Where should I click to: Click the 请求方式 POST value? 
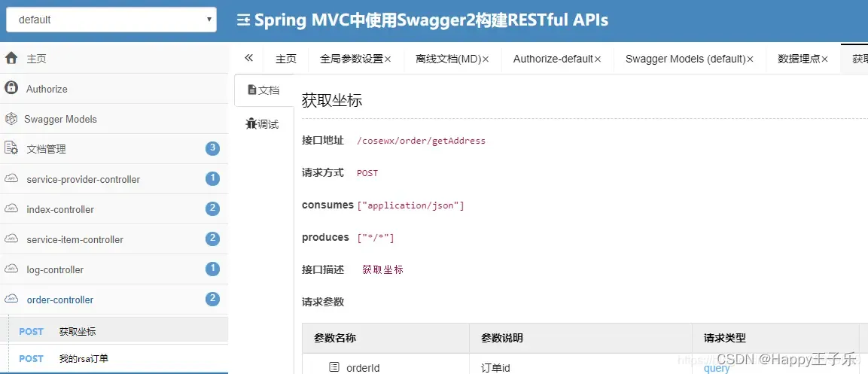pyautogui.click(x=367, y=173)
